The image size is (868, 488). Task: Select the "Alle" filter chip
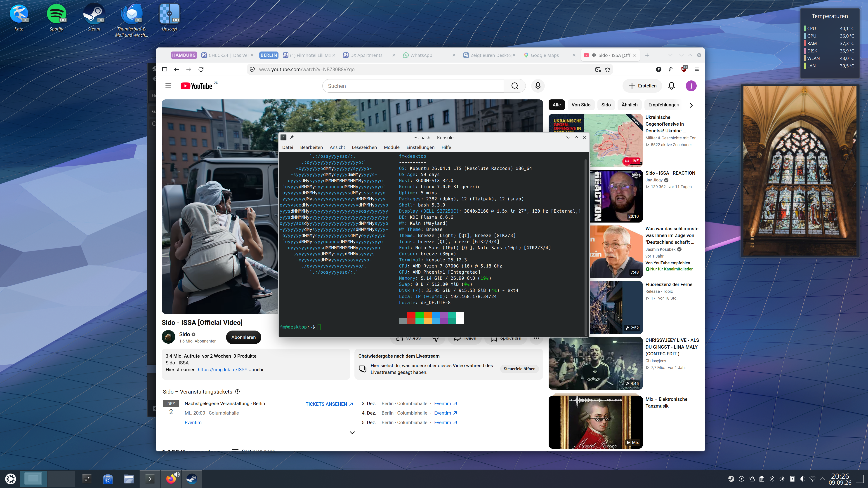pyautogui.click(x=557, y=105)
